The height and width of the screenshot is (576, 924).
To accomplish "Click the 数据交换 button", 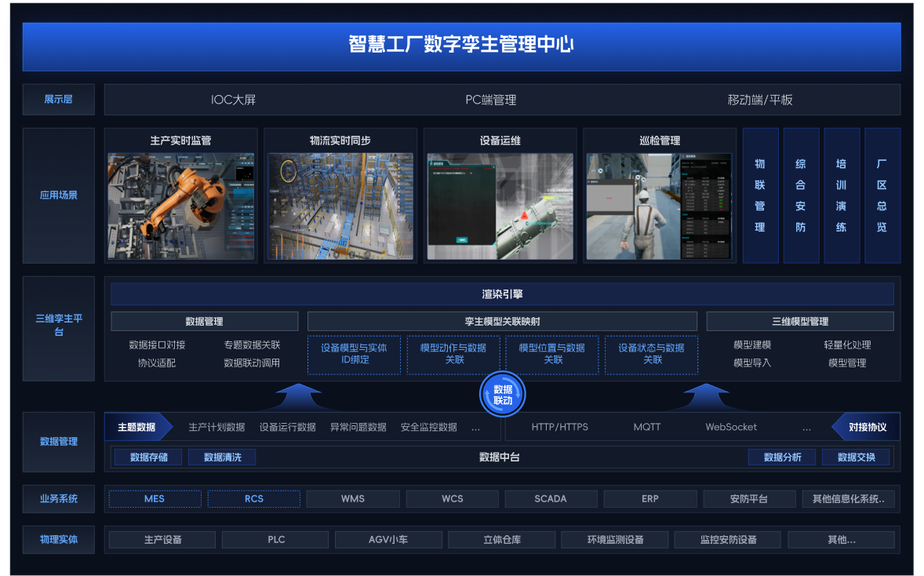I will coord(857,458).
